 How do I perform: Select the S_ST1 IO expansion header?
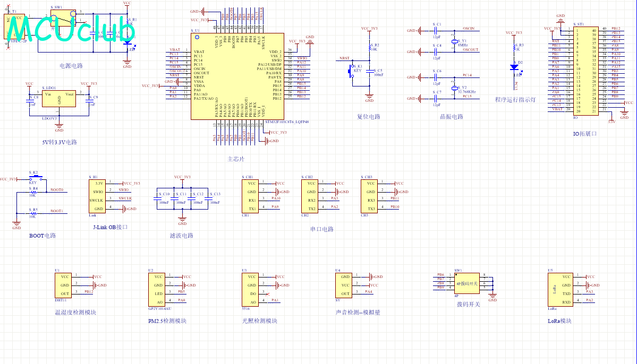(586, 71)
